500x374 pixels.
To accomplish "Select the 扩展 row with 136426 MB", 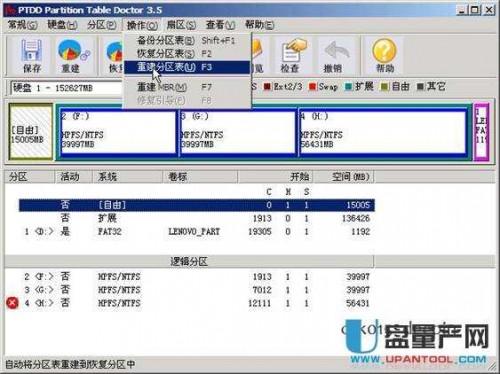I will pos(197,218).
